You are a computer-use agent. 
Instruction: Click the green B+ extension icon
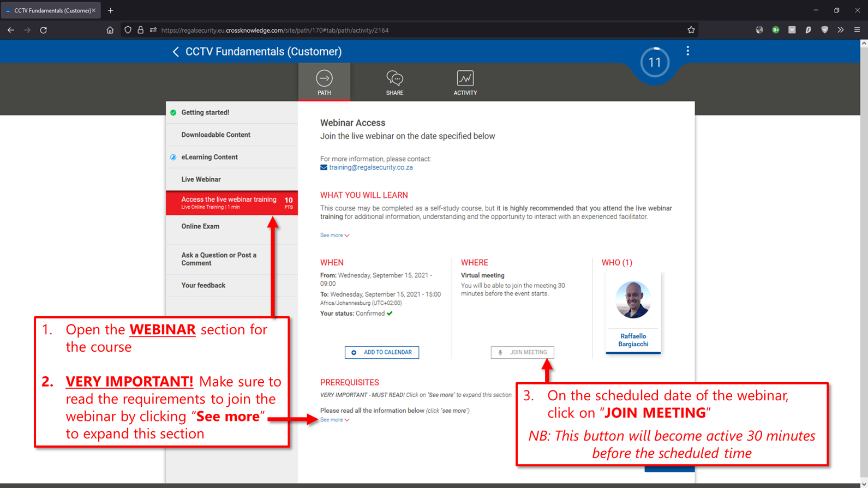[776, 30]
